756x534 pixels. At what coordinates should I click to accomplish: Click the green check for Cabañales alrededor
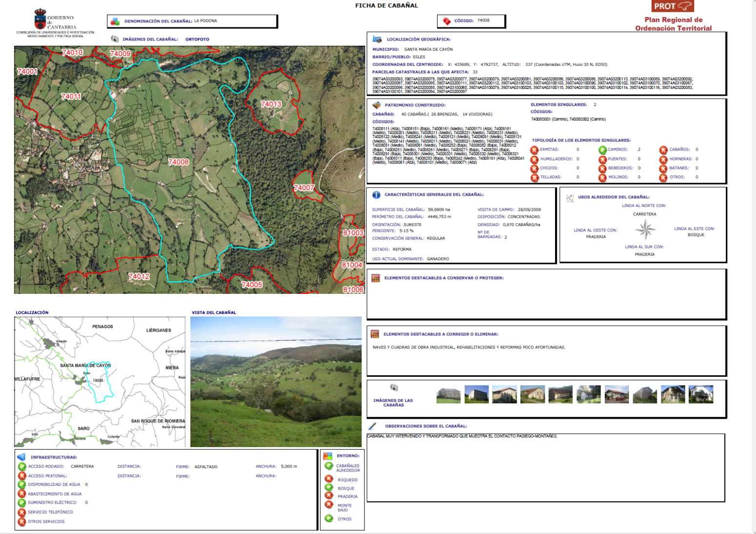pyautogui.click(x=329, y=466)
